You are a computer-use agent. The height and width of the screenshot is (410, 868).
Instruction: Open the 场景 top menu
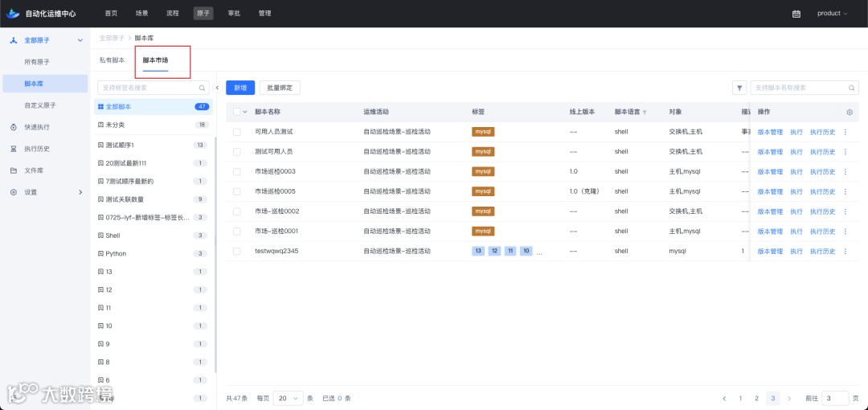[141, 14]
